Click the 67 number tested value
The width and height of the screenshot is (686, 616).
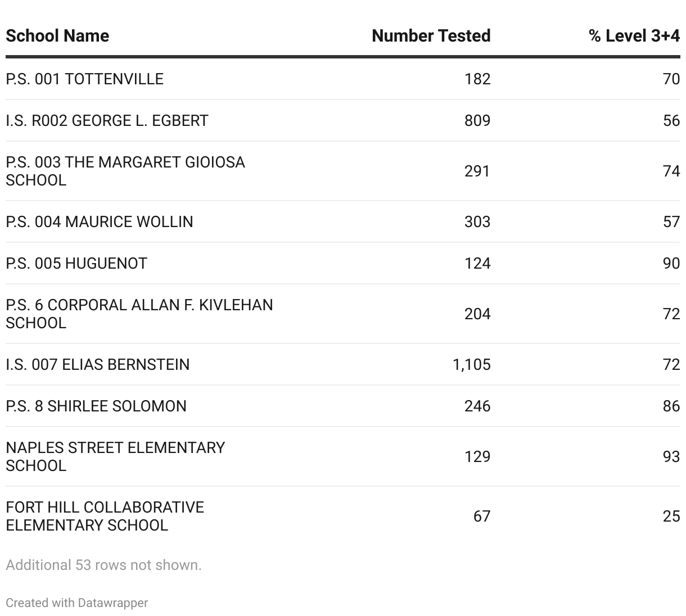(481, 516)
